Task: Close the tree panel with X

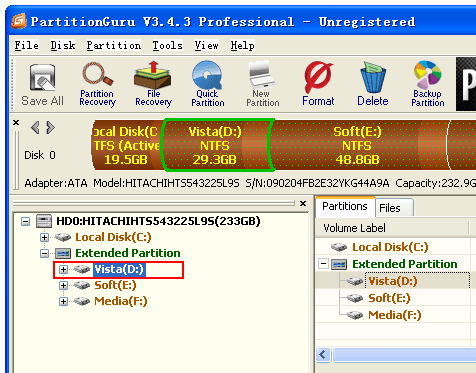Action: (303, 203)
